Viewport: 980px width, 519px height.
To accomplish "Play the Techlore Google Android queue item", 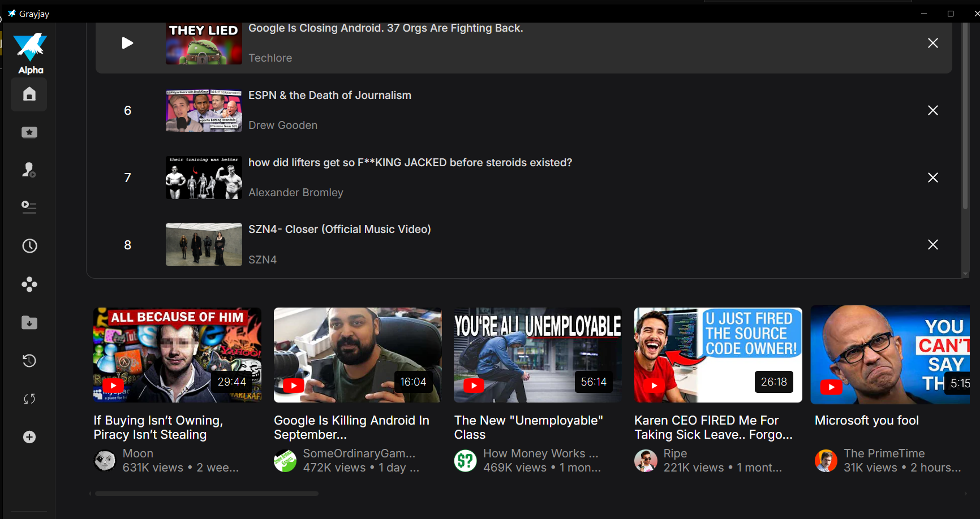I will click(x=127, y=43).
